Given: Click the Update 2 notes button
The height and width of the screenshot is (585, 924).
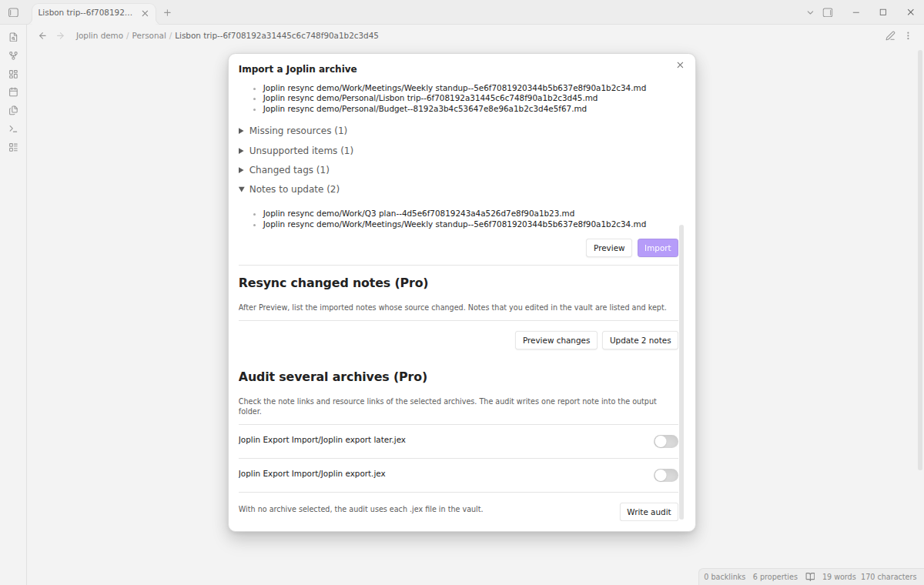Looking at the screenshot, I should tap(640, 340).
